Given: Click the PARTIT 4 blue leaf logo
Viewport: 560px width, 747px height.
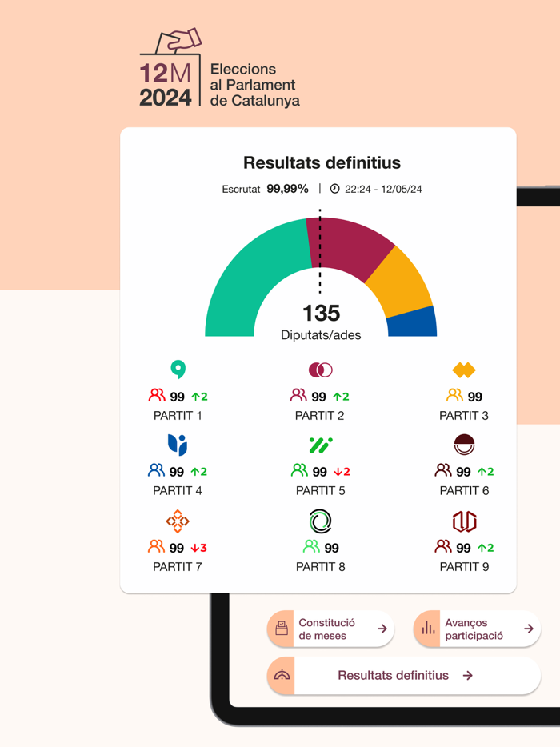Looking at the screenshot, I should [x=178, y=445].
